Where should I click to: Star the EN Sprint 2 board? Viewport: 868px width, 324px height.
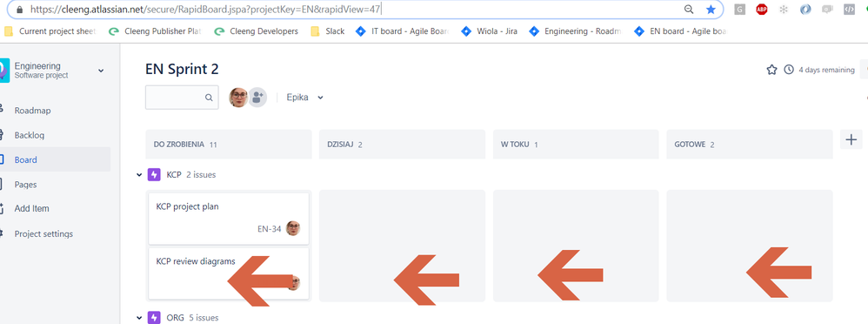tap(771, 70)
